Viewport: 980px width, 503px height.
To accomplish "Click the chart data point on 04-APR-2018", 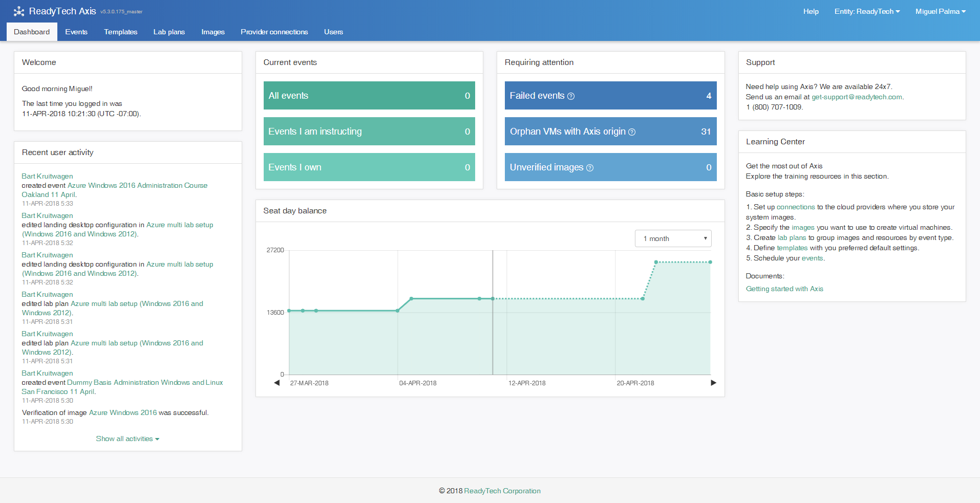I will (x=398, y=311).
